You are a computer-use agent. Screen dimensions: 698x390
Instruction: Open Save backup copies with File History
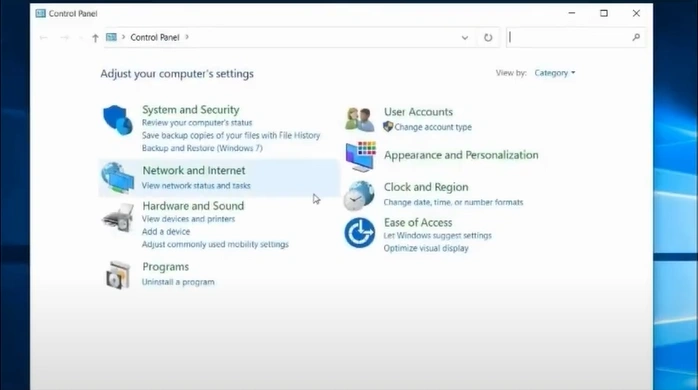coord(231,135)
